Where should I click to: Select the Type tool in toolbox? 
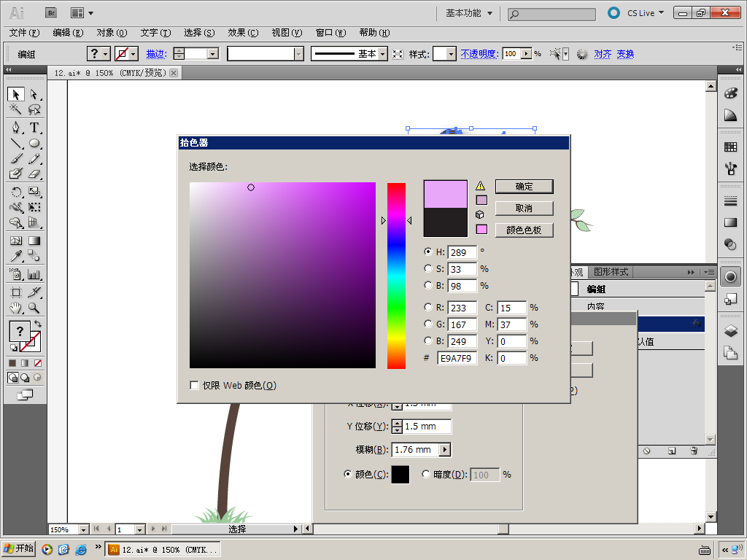click(x=34, y=128)
